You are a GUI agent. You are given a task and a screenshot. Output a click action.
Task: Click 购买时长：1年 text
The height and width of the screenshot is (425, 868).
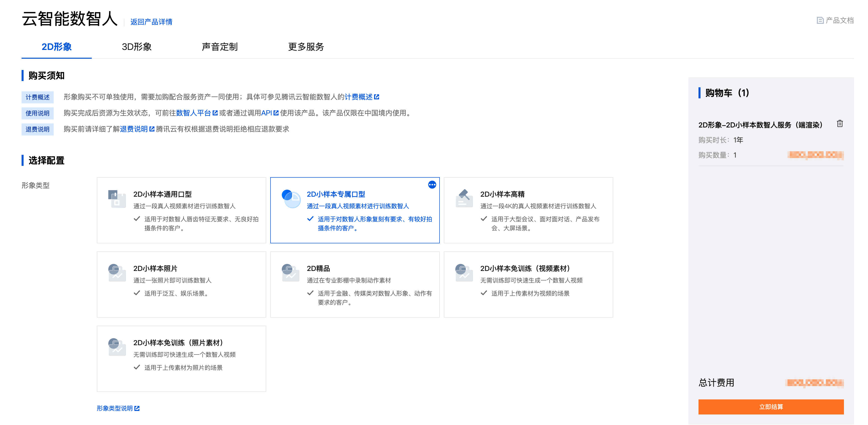click(x=720, y=140)
